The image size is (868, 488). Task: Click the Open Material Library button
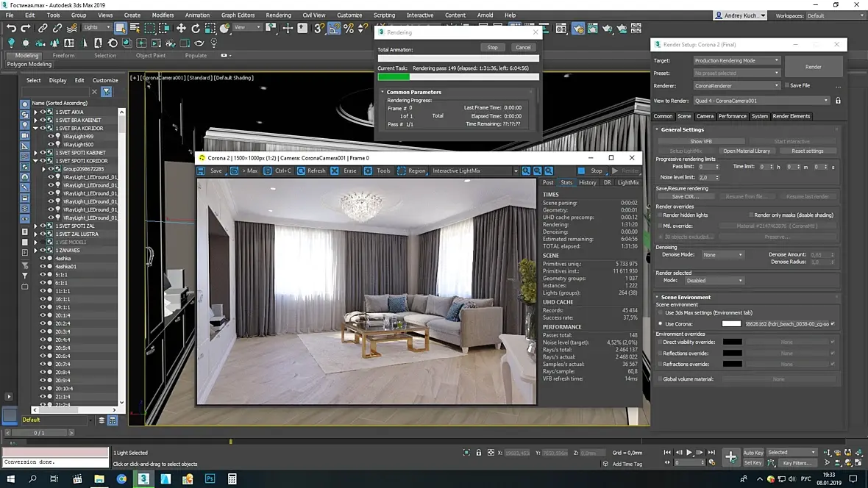click(x=746, y=151)
